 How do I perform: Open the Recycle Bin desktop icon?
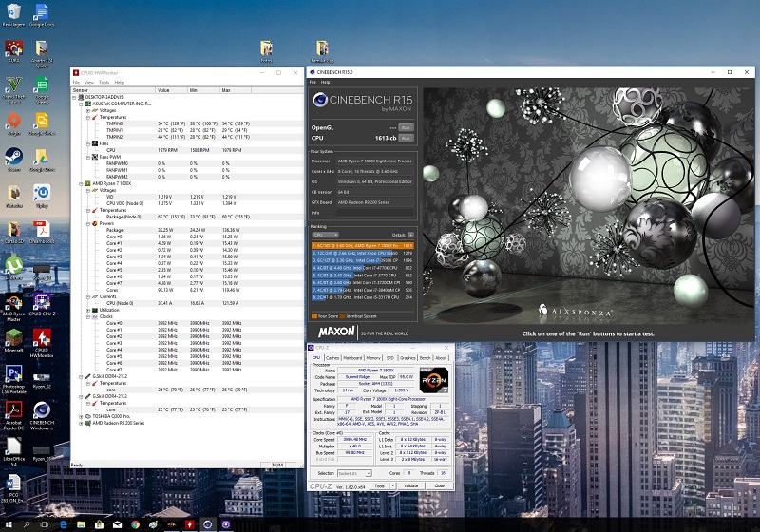(13, 14)
